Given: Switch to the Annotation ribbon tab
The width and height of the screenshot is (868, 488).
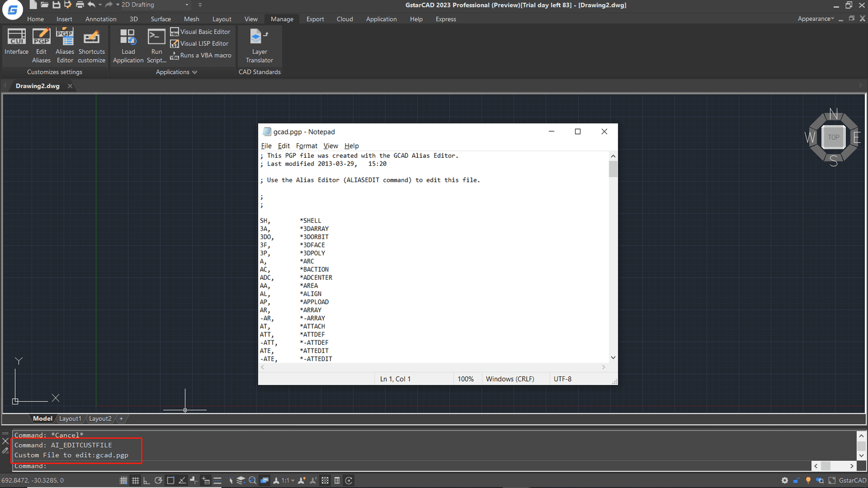Looking at the screenshot, I should point(101,19).
